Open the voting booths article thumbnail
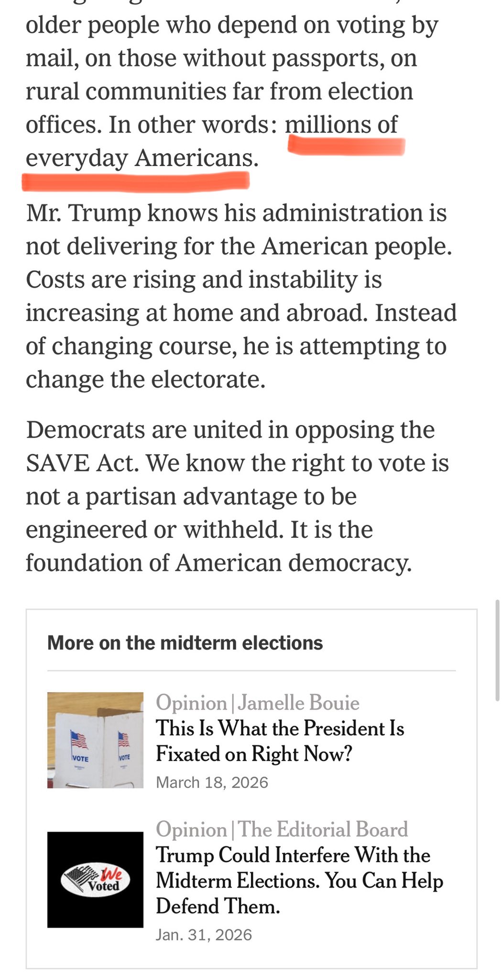This screenshot has height=980, width=503. pyautogui.click(x=95, y=740)
